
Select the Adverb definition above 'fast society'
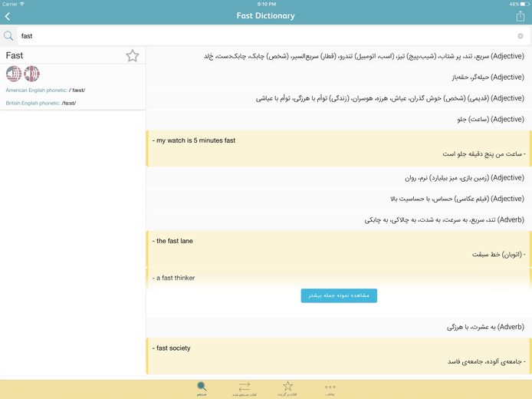pos(339,327)
